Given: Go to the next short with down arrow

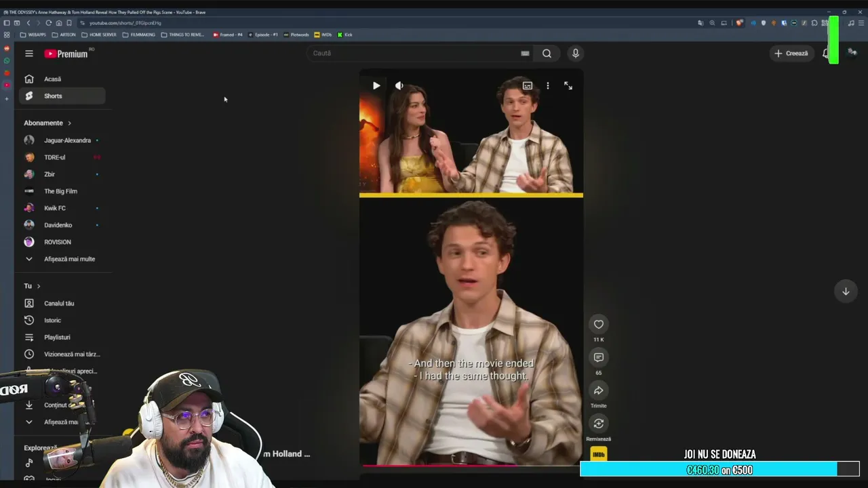Looking at the screenshot, I should (x=846, y=291).
